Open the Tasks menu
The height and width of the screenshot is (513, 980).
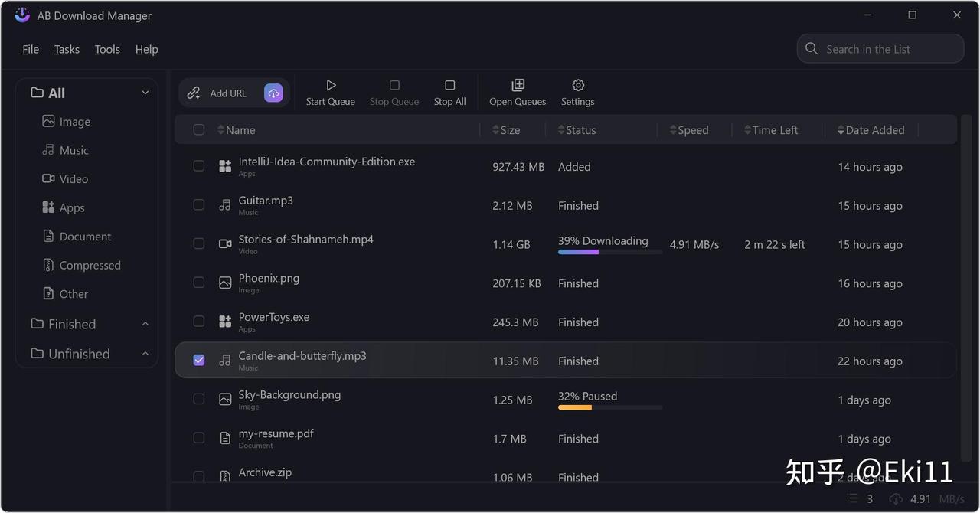(67, 49)
